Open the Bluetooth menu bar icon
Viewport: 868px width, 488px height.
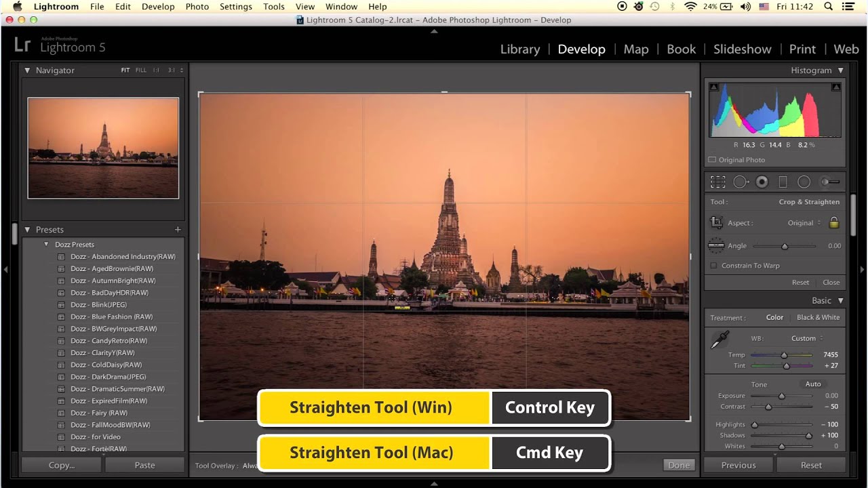click(x=672, y=7)
